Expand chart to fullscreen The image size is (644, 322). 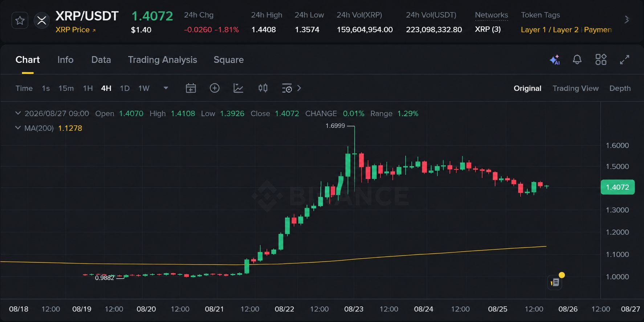624,60
